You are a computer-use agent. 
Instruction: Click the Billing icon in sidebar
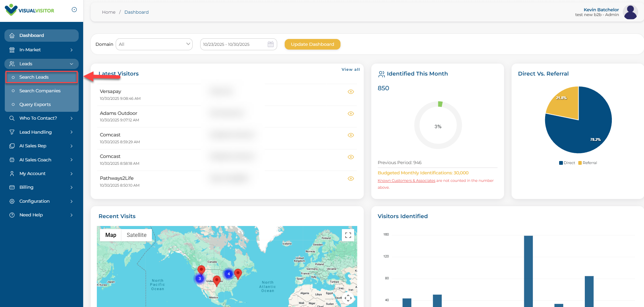[x=12, y=187]
